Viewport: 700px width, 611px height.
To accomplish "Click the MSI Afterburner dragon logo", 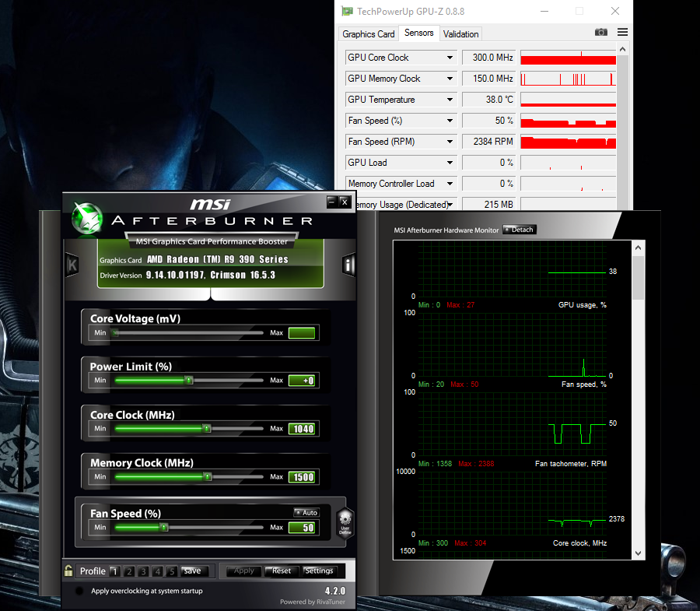I will point(87,218).
